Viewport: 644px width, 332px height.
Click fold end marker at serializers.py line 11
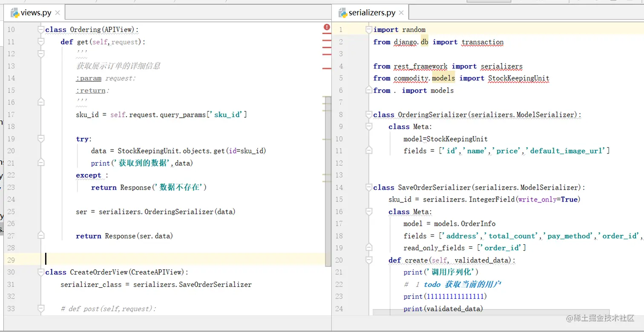point(369,150)
